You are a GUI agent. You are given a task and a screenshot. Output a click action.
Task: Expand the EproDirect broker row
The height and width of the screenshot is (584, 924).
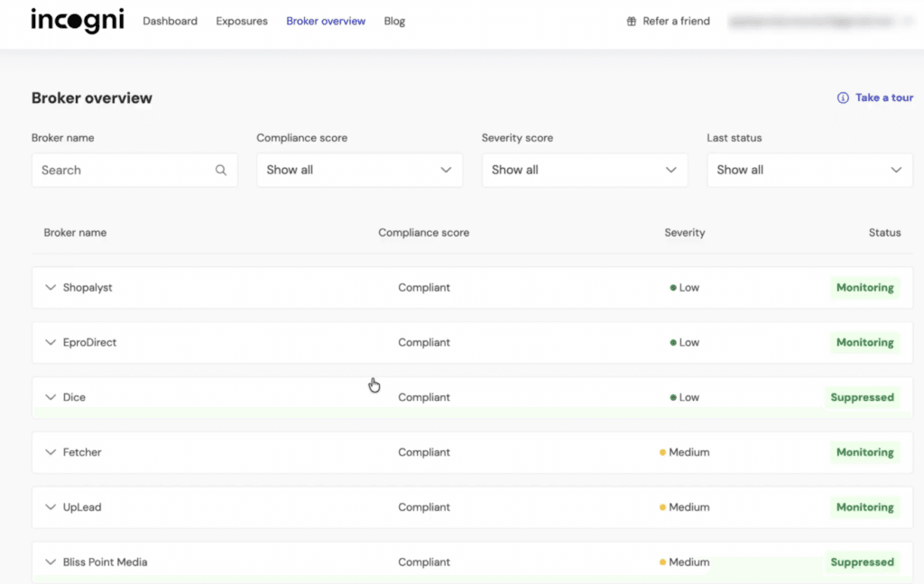pyautogui.click(x=51, y=342)
